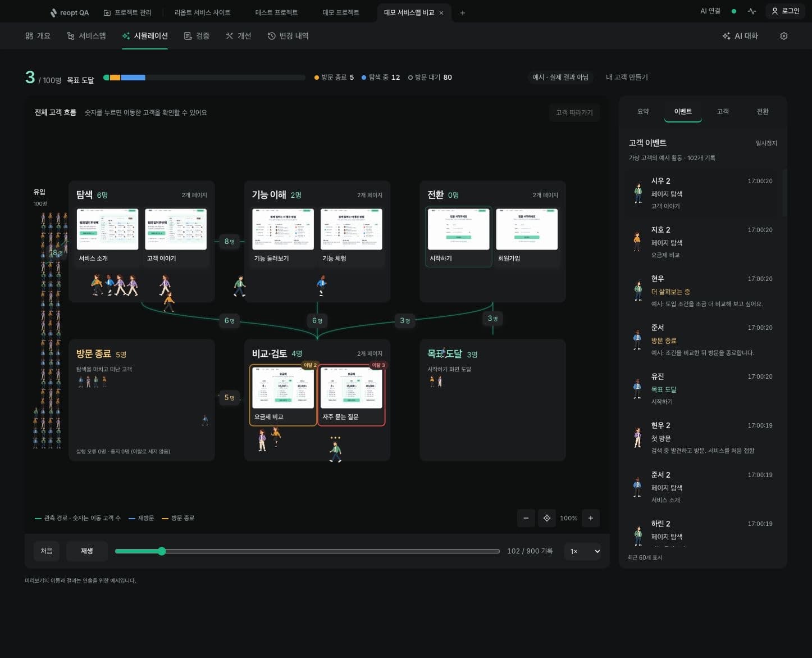This screenshot has height=658, width=812.
Task: Click the avatar next to 지호 2
Action: (x=637, y=242)
